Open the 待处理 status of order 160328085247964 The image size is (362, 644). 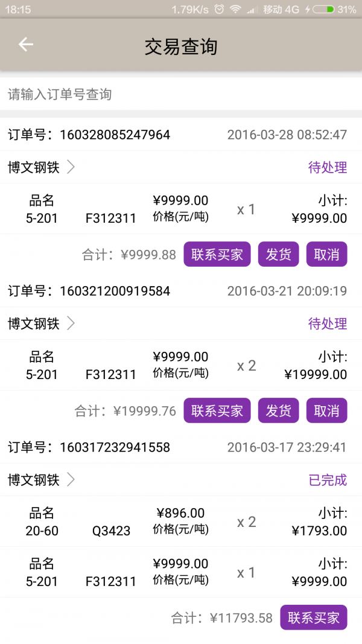click(x=328, y=167)
